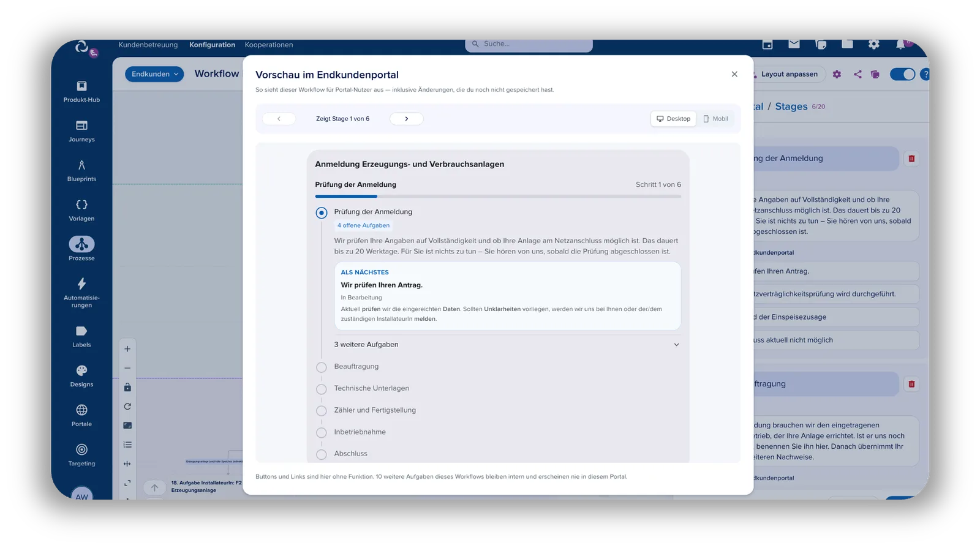Click the Stages breadcrumb link
The width and height of the screenshot is (980, 548).
click(x=791, y=107)
